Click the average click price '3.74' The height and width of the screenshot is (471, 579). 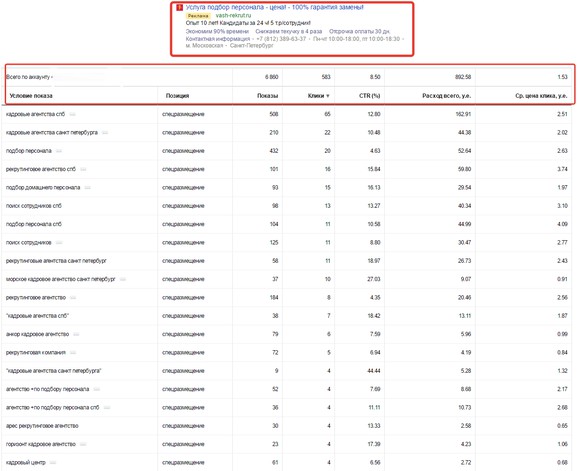coord(562,169)
